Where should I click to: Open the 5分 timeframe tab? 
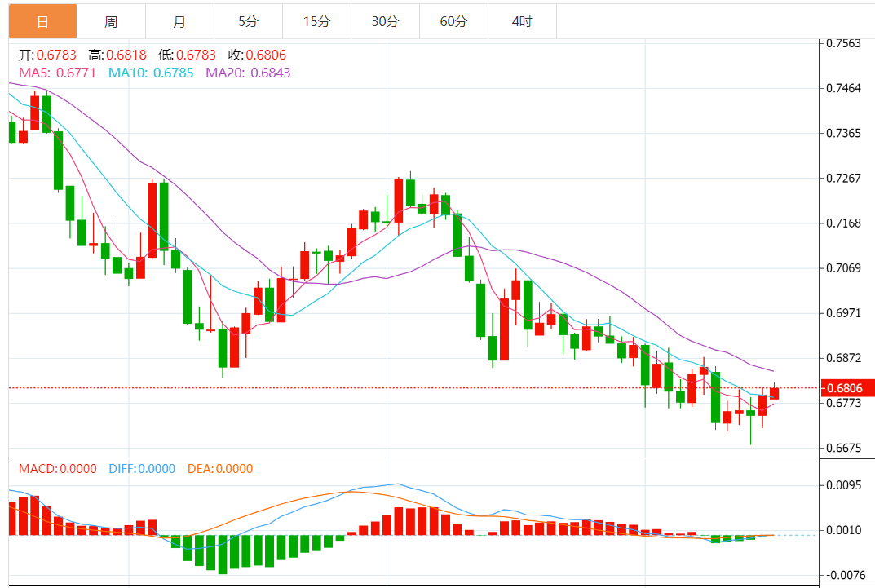[x=249, y=21]
